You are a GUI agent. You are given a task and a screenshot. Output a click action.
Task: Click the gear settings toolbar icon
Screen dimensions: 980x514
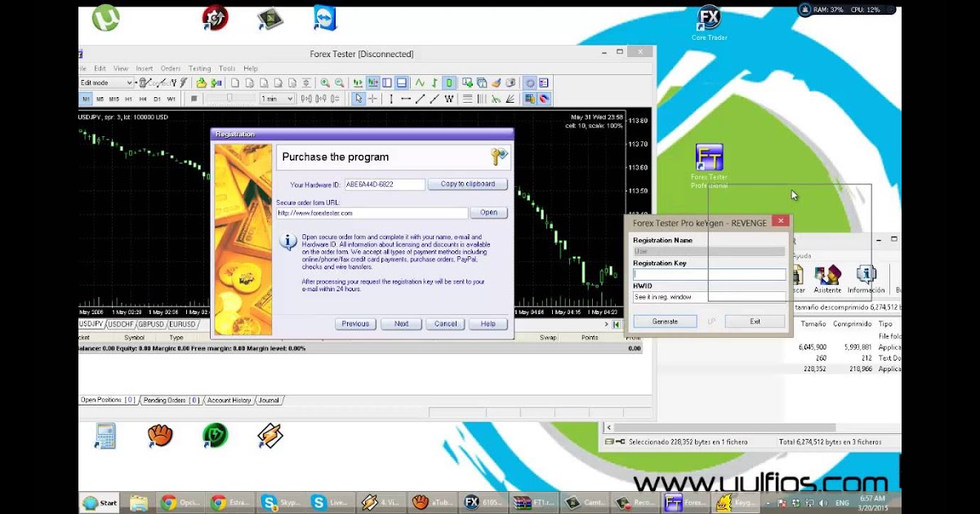pyautogui.click(x=529, y=83)
